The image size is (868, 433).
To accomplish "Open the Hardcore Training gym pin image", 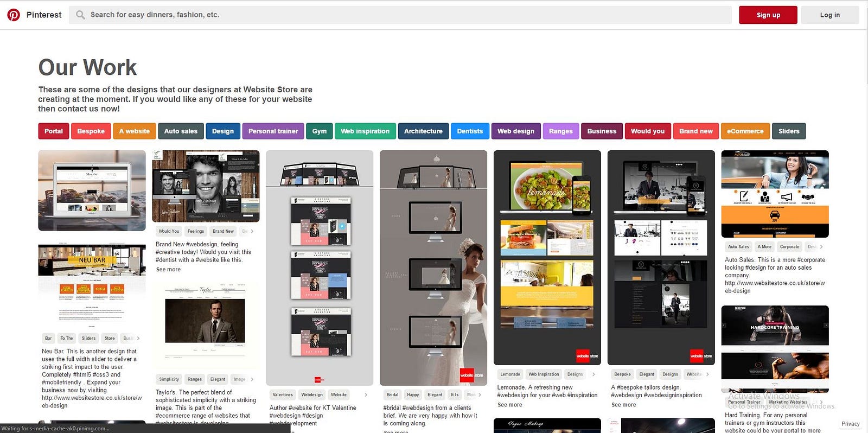I will click(775, 349).
